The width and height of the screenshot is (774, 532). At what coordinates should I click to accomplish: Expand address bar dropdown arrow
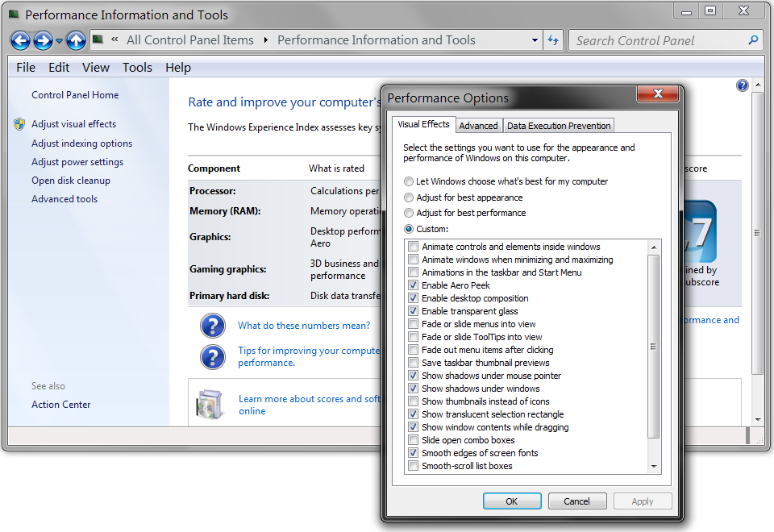pyautogui.click(x=535, y=40)
